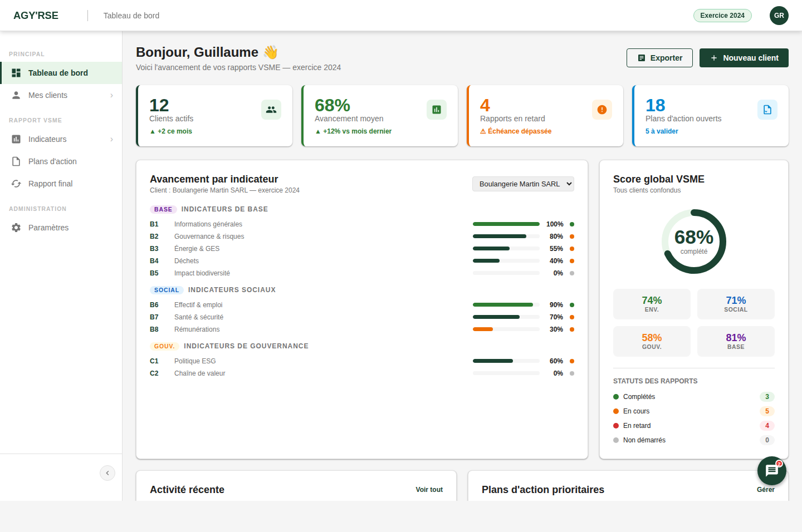Click the Gérer link in Plans d'action prioritaires
802x532 pixels.
point(765,490)
